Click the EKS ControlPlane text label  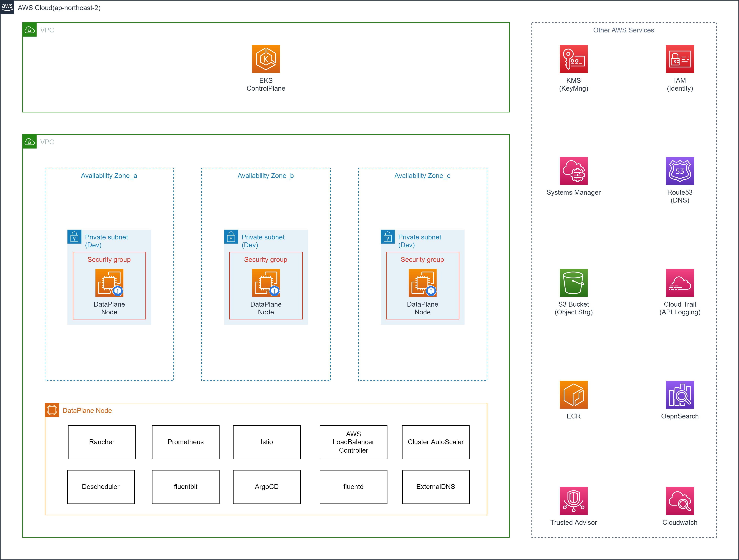click(x=266, y=84)
